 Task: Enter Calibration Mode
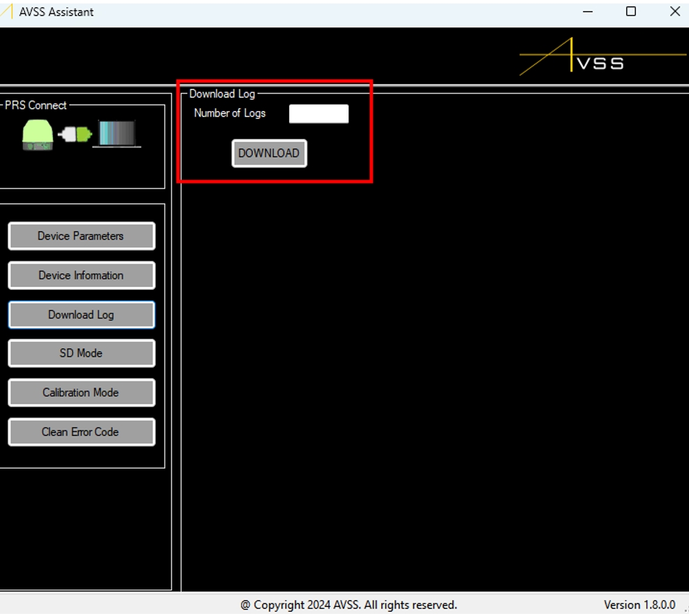[81, 393]
